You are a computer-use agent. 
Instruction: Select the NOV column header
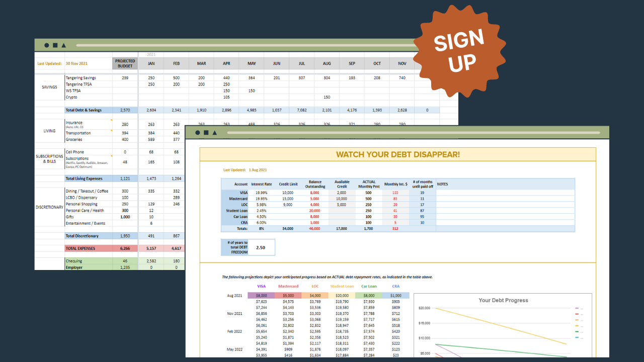click(x=402, y=63)
